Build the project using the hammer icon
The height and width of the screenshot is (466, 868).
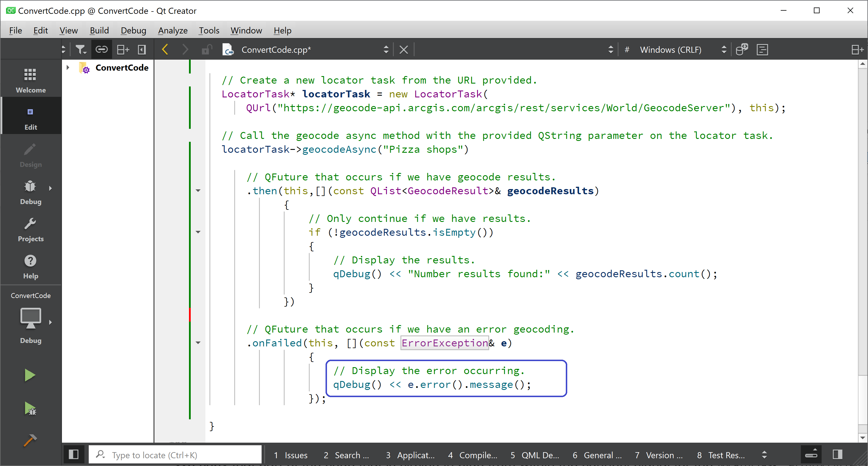tap(30, 440)
